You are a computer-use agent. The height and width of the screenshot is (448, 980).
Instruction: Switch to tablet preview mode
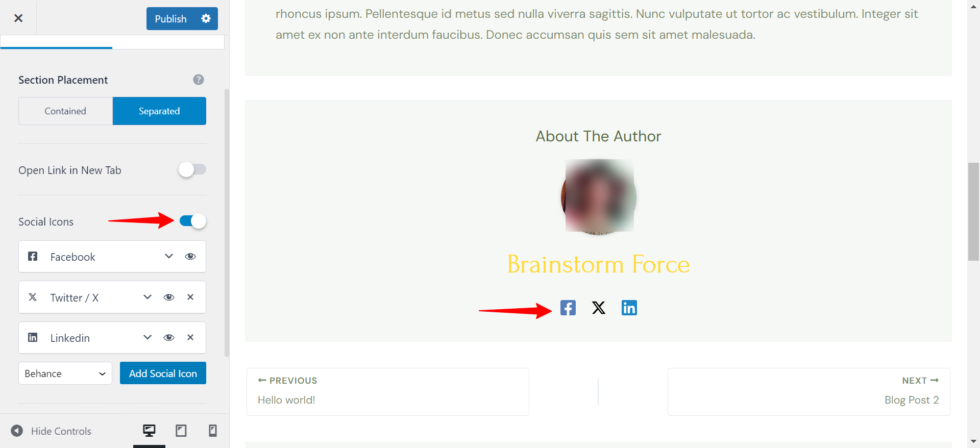pos(181,431)
